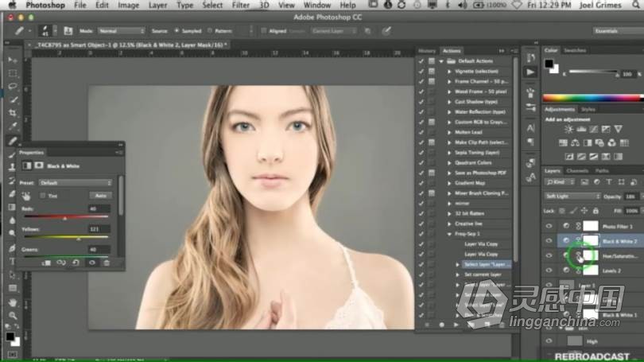This screenshot has height=362, width=644.
Task: Add a Brightness/Contrast adjustment
Action: click(x=568, y=130)
